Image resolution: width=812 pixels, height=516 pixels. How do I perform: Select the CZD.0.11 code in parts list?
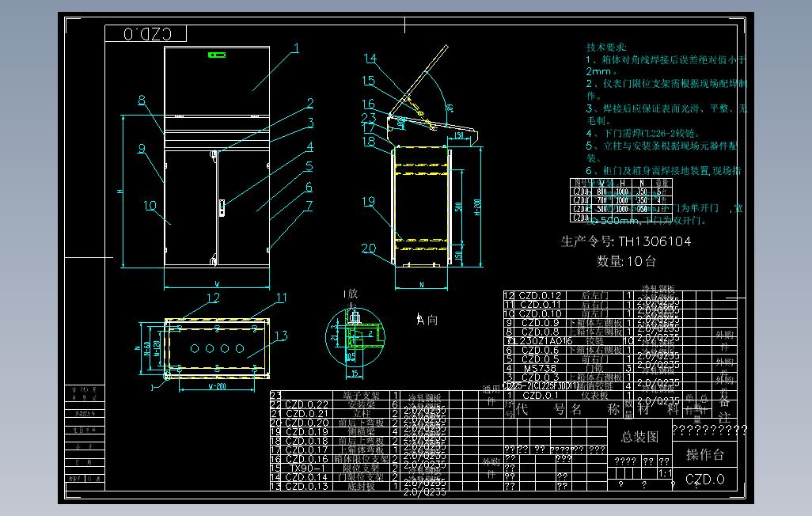[540, 305]
